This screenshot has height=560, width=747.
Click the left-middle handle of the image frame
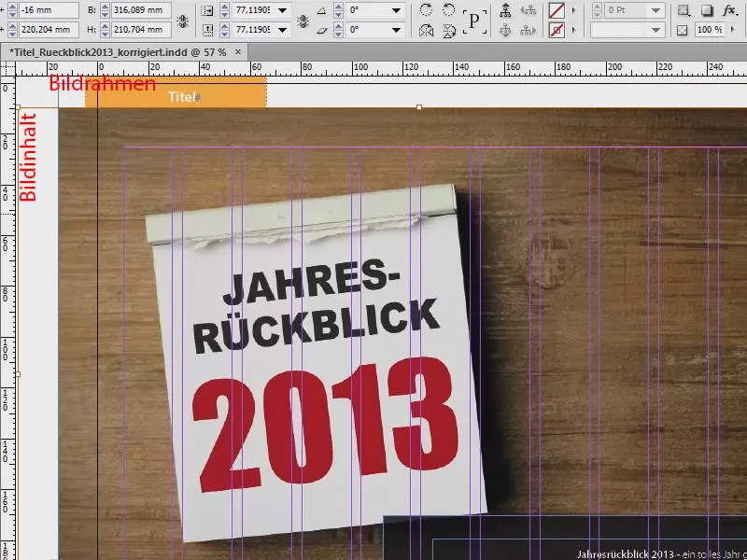[18, 374]
